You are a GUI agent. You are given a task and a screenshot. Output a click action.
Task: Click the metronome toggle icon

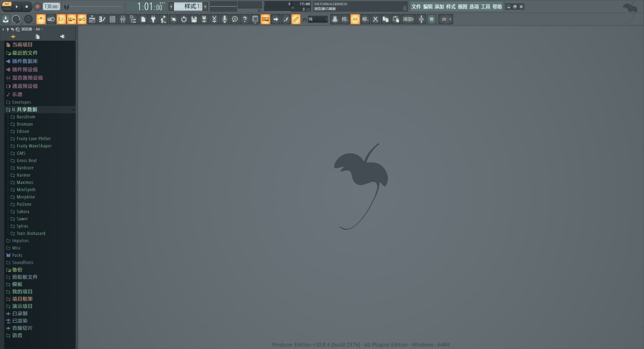[41, 19]
